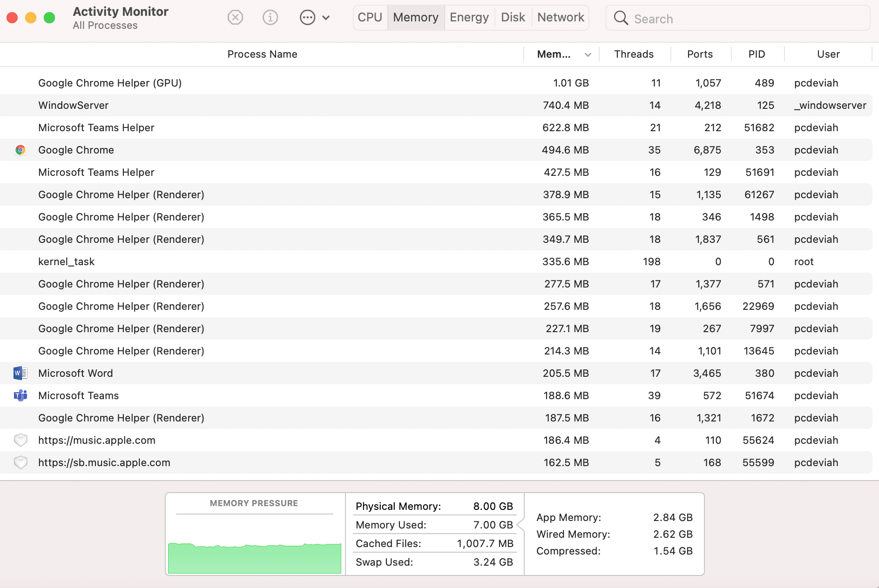Show the Network tab
Image resolution: width=879 pixels, height=588 pixels.
tap(560, 18)
